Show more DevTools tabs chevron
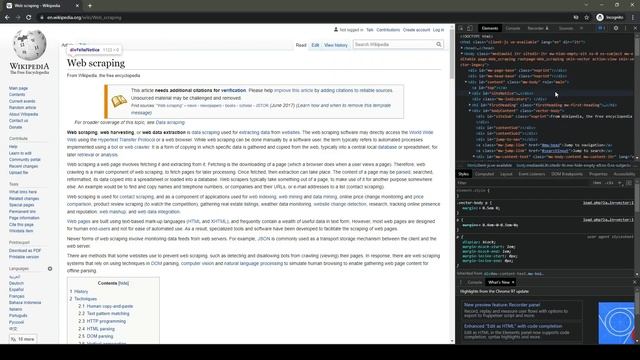The width and height of the screenshot is (640, 360). pyautogui.click(x=581, y=28)
